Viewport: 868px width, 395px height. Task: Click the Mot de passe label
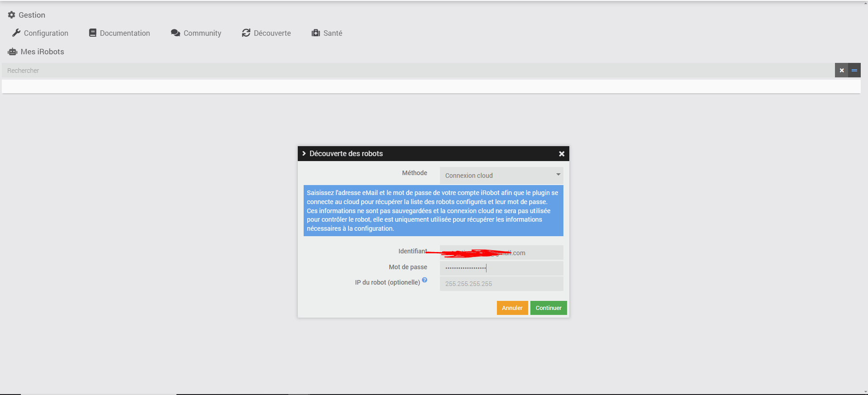pyautogui.click(x=408, y=267)
